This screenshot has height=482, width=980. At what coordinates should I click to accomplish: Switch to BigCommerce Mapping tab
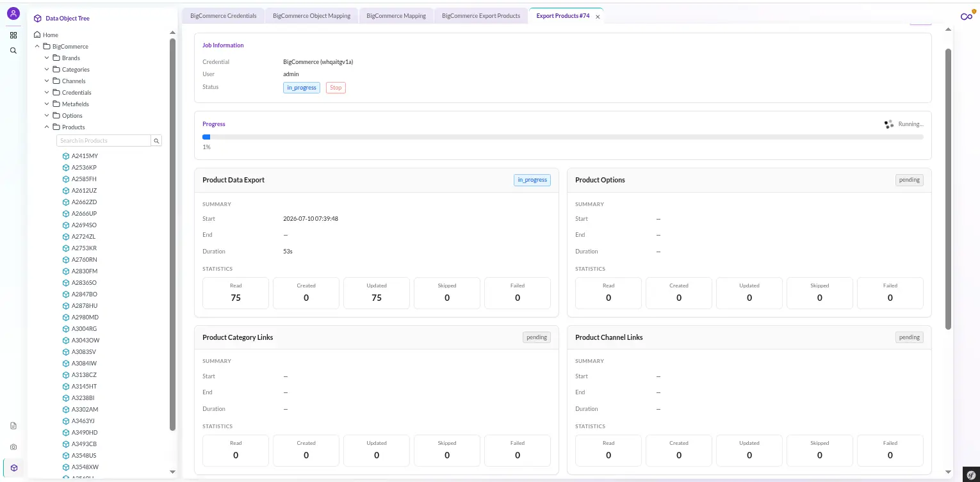pos(396,16)
